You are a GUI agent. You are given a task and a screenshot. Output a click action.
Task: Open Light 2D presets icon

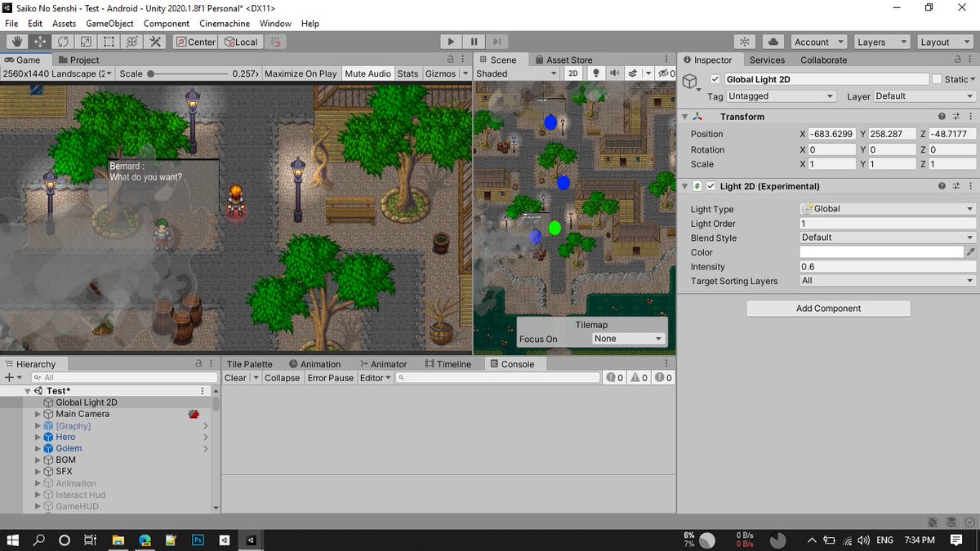coord(955,186)
